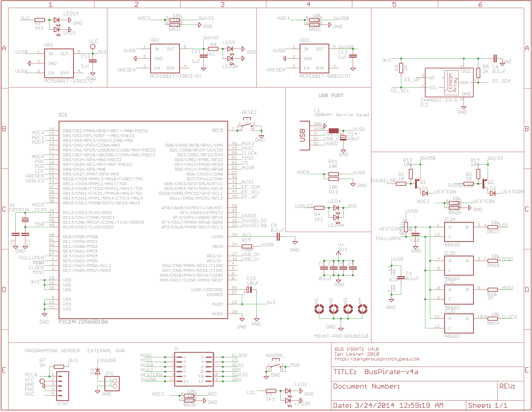The width and height of the screenshot is (532, 412).
Task: Select the 'Document Number:' field
Action: click(366, 386)
